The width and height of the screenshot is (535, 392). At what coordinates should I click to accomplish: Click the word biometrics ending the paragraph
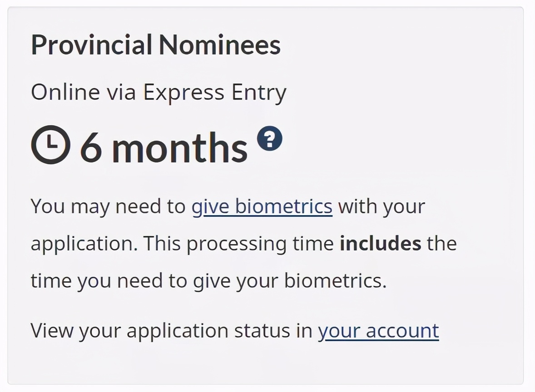pos(335,281)
